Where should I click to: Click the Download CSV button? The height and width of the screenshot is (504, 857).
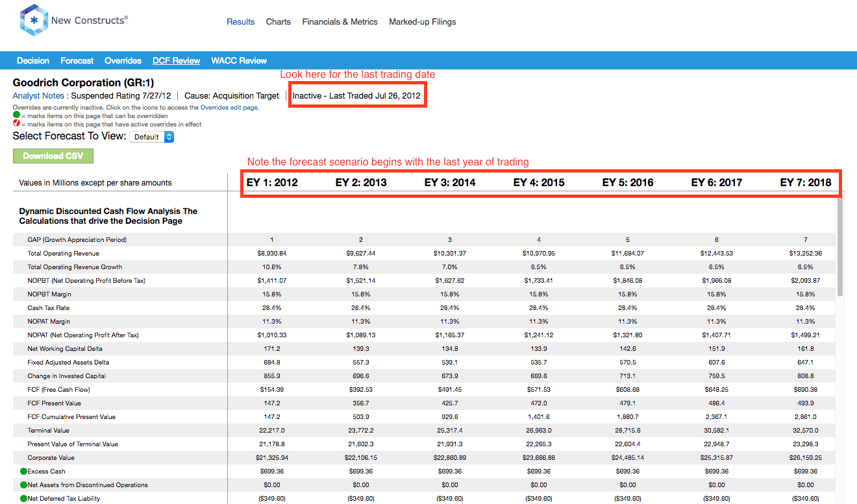click(53, 156)
